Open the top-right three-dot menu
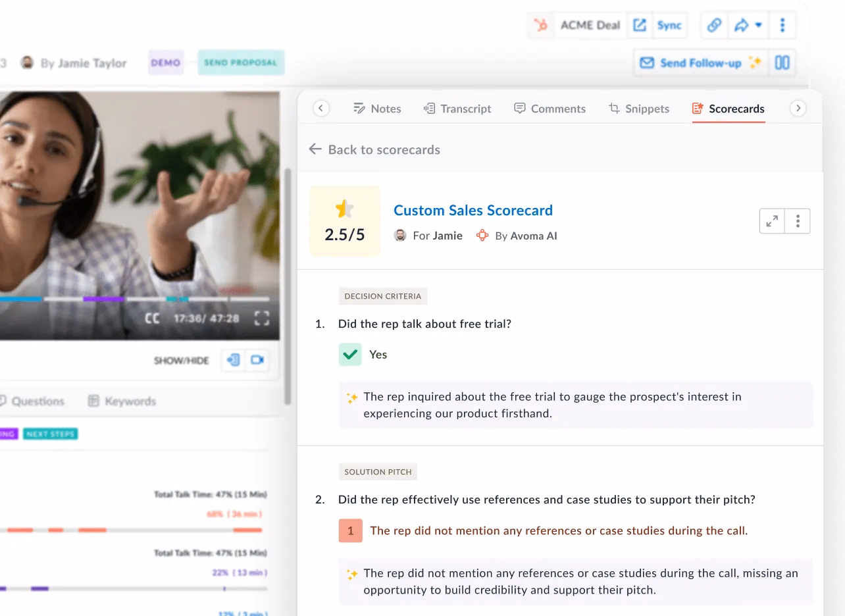This screenshot has height=616, width=845. pos(782,26)
